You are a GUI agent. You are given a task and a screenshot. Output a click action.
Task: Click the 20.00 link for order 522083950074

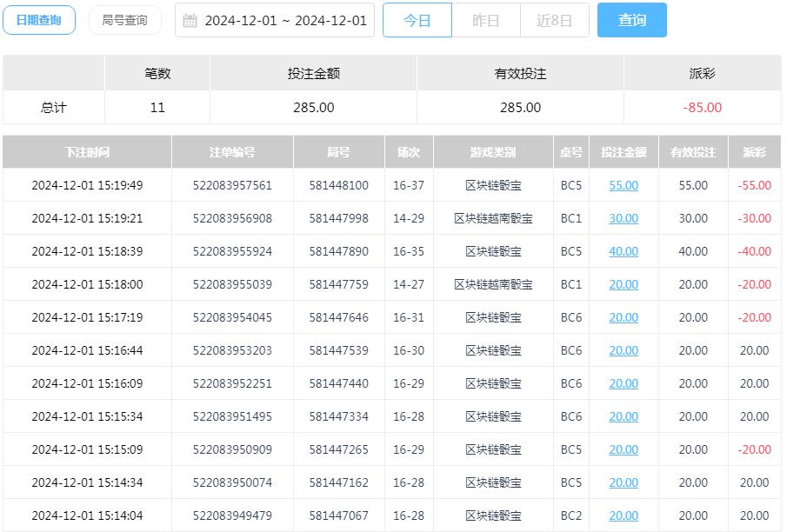click(x=623, y=482)
